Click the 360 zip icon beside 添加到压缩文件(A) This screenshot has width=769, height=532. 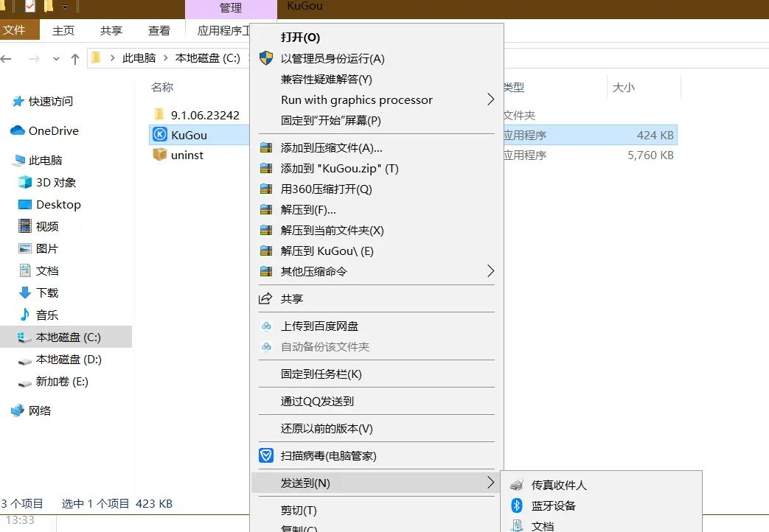click(x=266, y=147)
